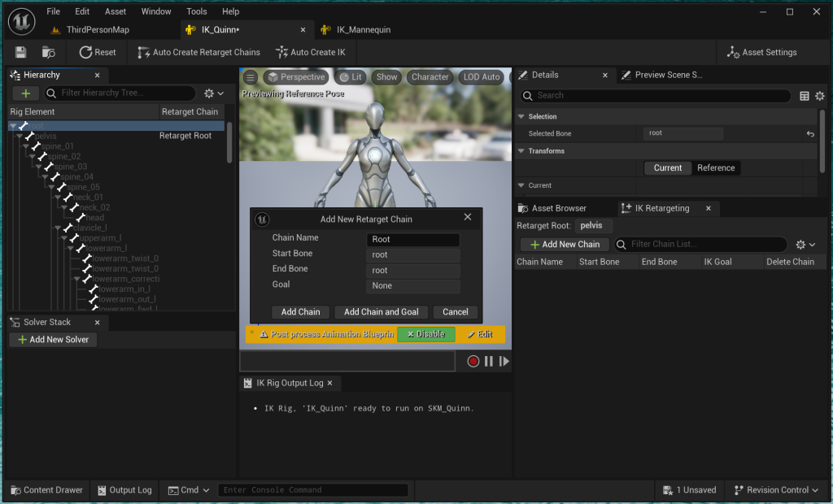Open the Revision Control menu
833x504 pixels.
pyautogui.click(x=776, y=489)
